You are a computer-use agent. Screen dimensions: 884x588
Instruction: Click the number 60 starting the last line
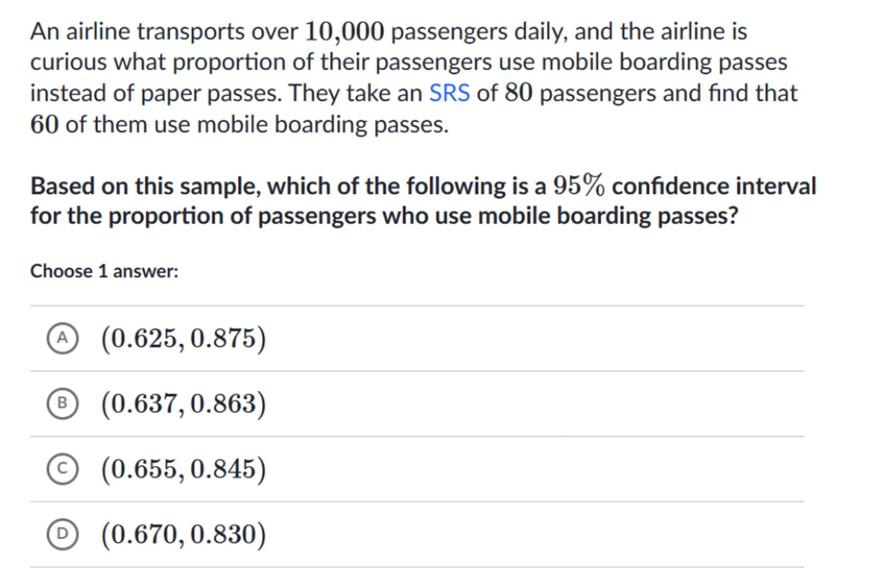[x=44, y=125]
